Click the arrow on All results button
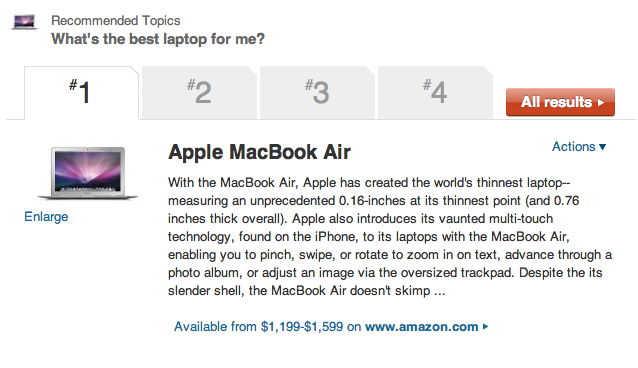The height and width of the screenshot is (368, 638). coord(601,103)
